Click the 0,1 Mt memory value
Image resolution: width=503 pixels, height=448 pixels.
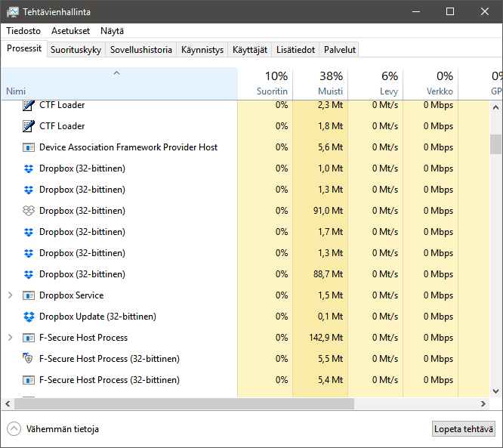click(x=330, y=317)
